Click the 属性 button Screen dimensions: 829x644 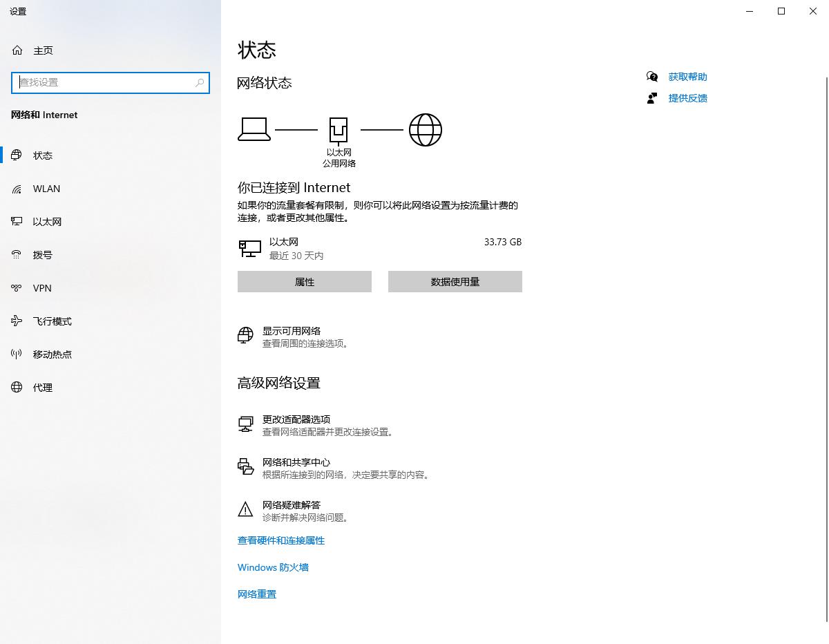pyautogui.click(x=305, y=282)
